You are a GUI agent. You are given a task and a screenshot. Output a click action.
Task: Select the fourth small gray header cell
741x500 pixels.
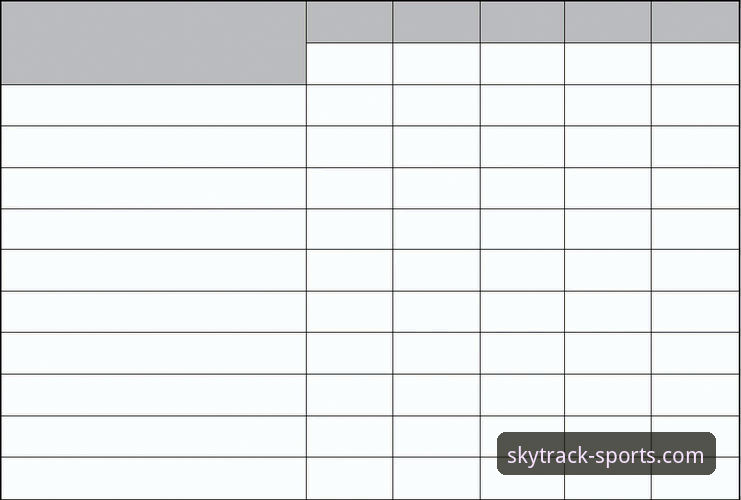(608, 22)
